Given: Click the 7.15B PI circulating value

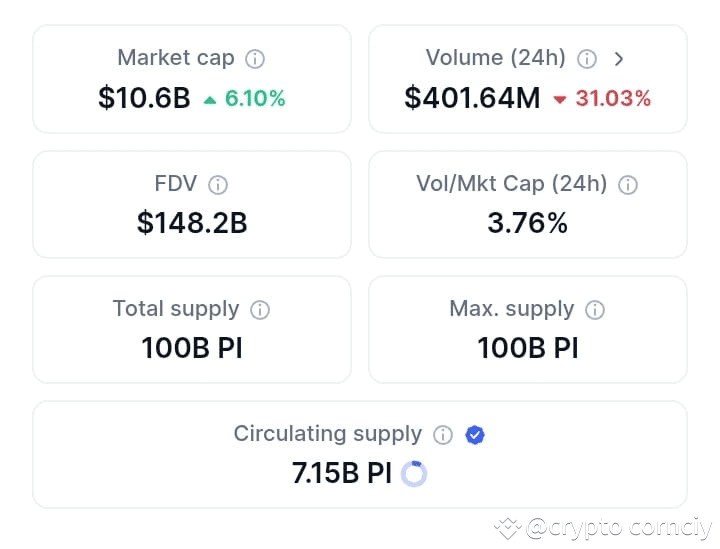Looking at the screenshot, I should pos(342,473).
